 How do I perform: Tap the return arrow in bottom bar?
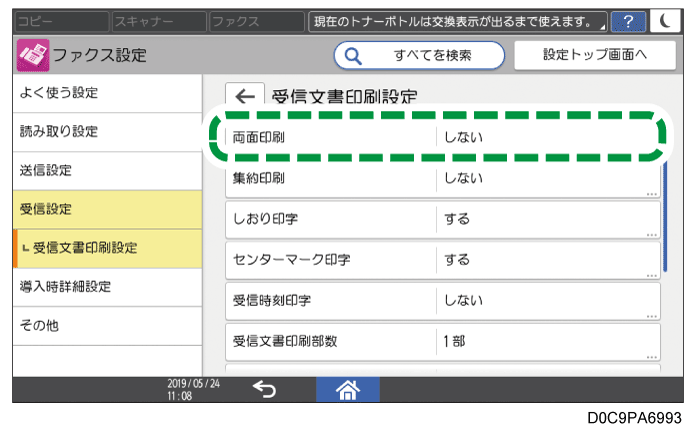[x=264, y=389]
